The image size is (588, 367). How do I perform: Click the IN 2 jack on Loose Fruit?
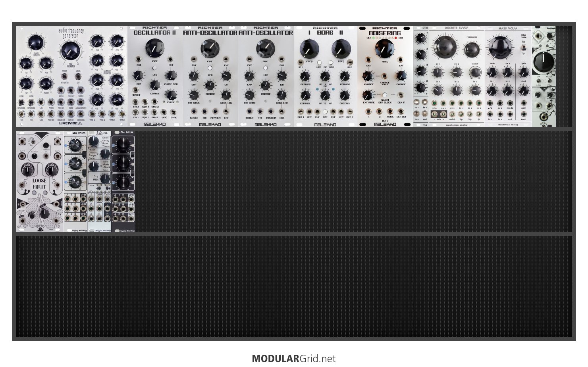tap(58, 142)
